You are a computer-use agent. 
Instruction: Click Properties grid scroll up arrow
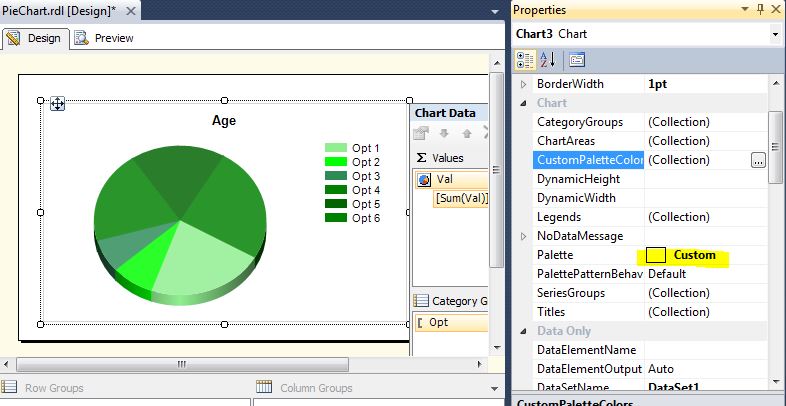coord(776,83)
